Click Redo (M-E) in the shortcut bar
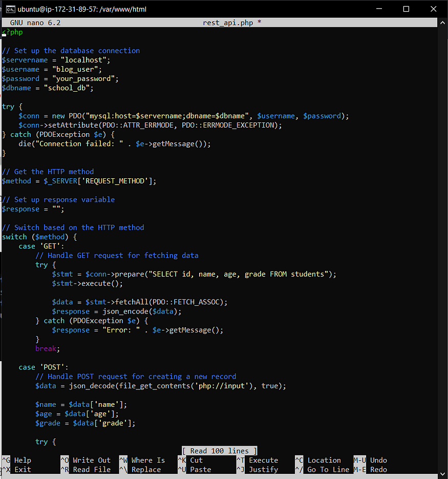Image resolution: width=448 pixels, height=479 pixels. (x=379, y=469)
